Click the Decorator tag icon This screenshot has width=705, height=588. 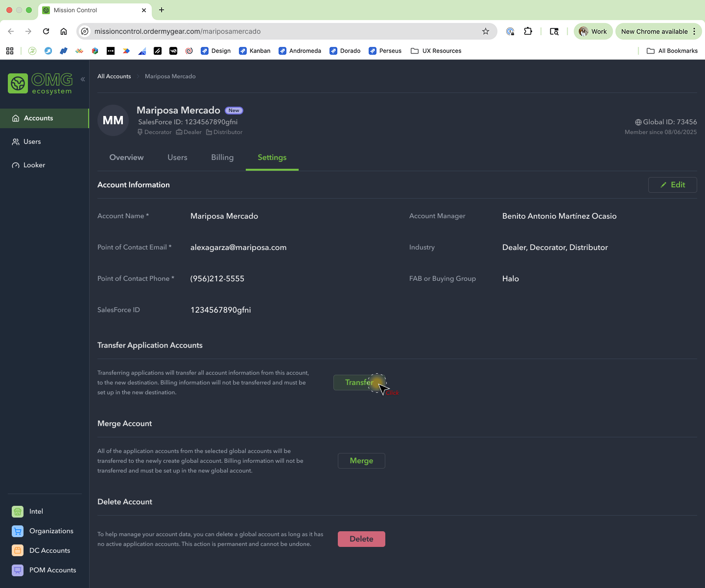(140, 132)
